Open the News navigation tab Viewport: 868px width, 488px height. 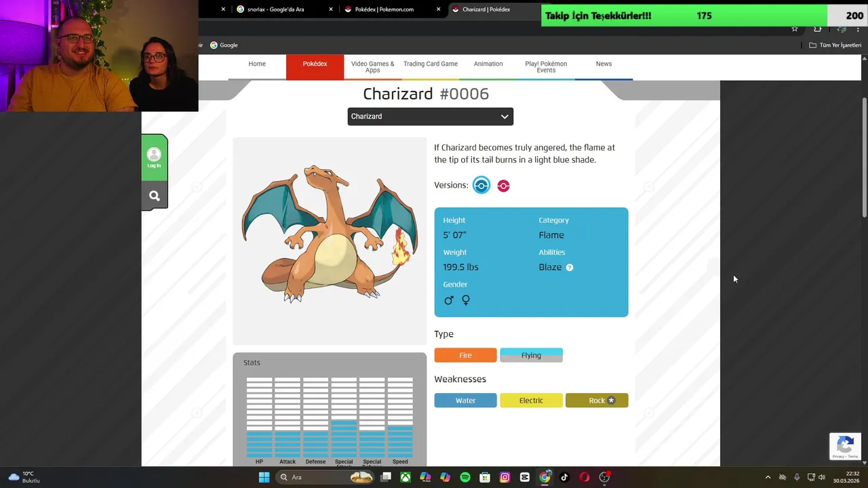pos(604,66)
